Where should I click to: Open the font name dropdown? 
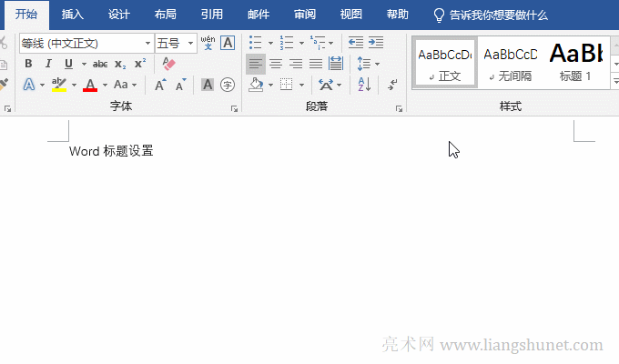147,43
